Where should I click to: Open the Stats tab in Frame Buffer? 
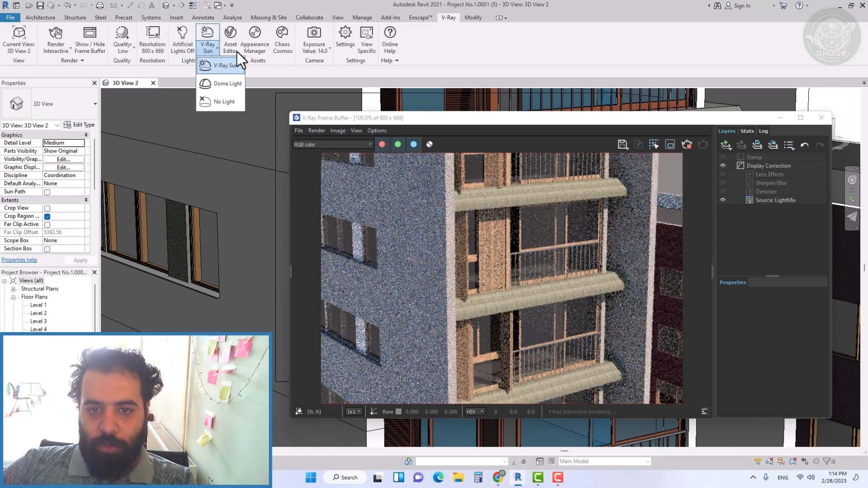tap(747, 131)
